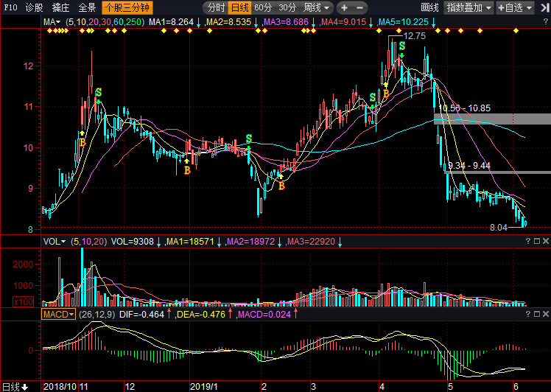Screen dimensions: 551x392
Task: Switch to 分时 intraday view
Action: (x=216, y=7)
